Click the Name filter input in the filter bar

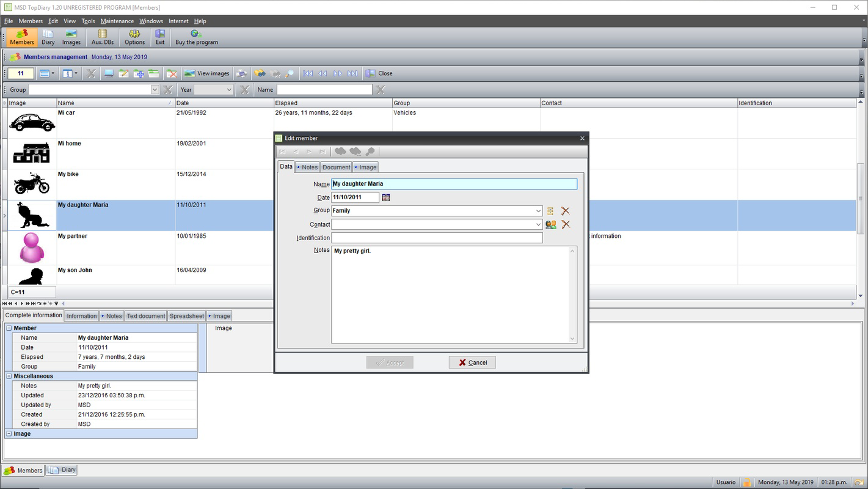[324, 90]
